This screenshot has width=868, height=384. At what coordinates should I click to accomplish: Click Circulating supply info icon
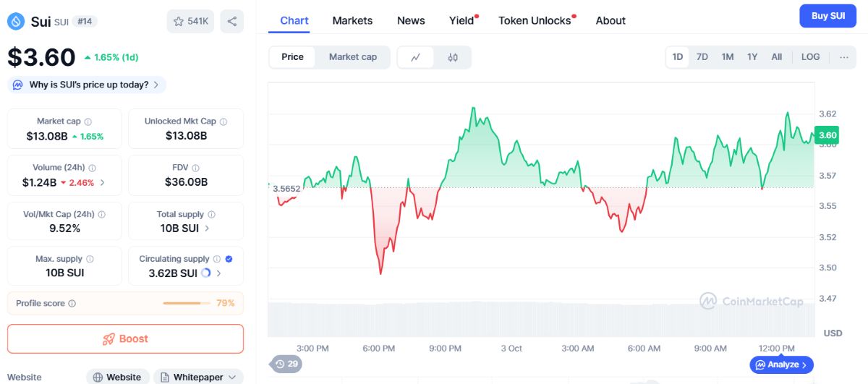click(216, 259)
